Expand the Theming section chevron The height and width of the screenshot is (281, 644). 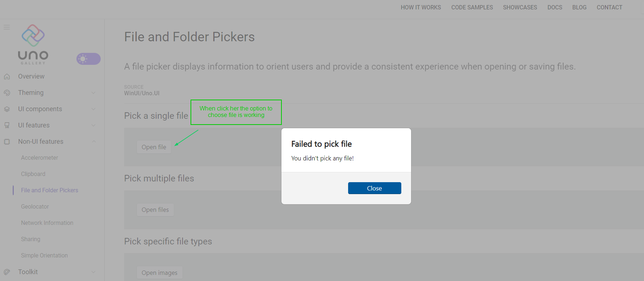click(x=94, y=92)
